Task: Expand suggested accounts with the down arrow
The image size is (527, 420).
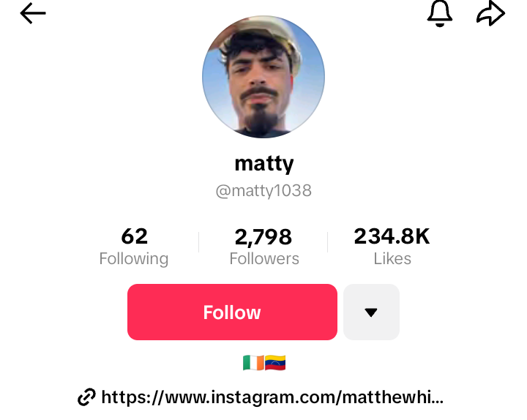Action: pos(371,312)
